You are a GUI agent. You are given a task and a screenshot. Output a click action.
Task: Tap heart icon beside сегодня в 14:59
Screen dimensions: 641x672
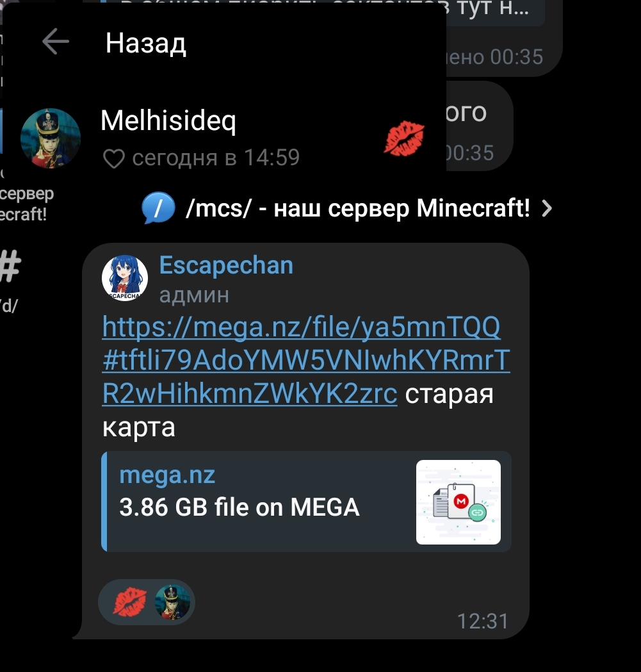[x=113, y=159]
